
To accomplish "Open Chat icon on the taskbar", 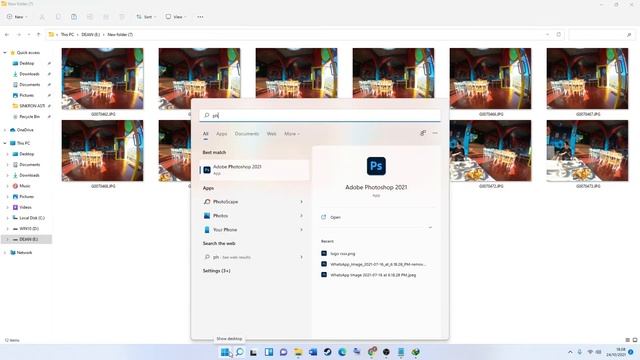I will (283, 352).
